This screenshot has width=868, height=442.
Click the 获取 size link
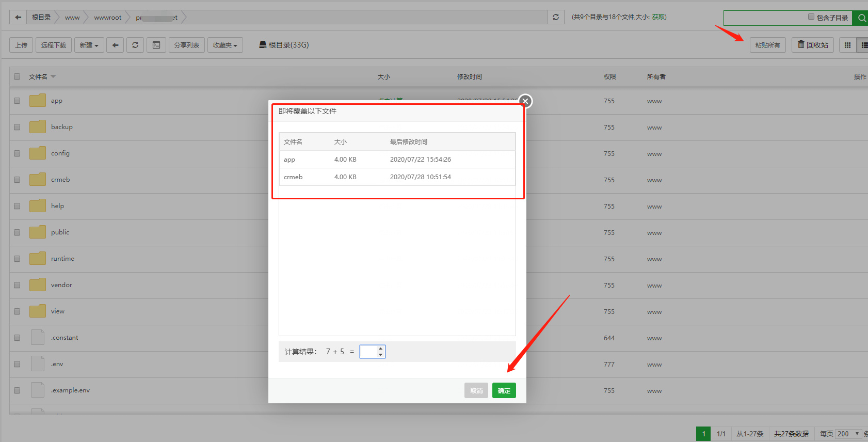[658, 17]
